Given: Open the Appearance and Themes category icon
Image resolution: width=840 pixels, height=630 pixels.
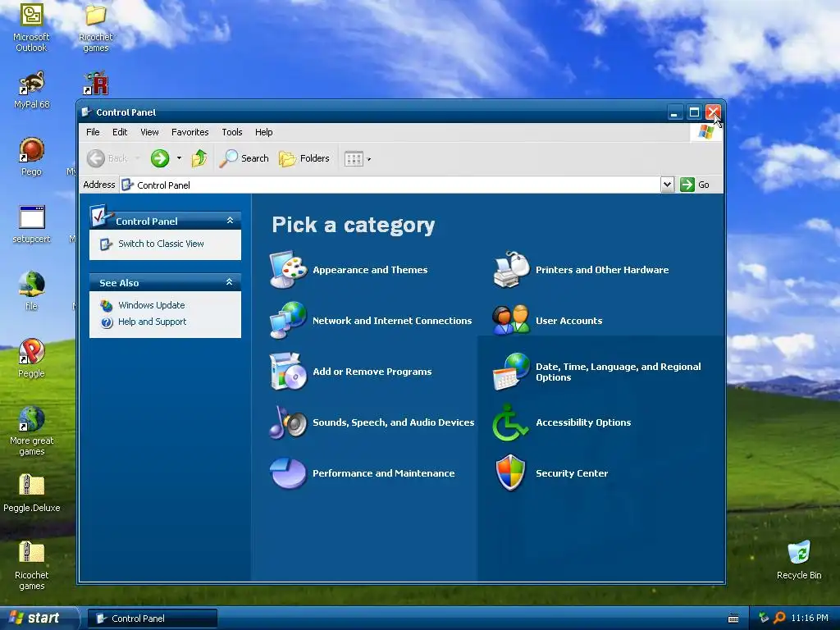Looking at the screenshot, I should coord(288,269).
